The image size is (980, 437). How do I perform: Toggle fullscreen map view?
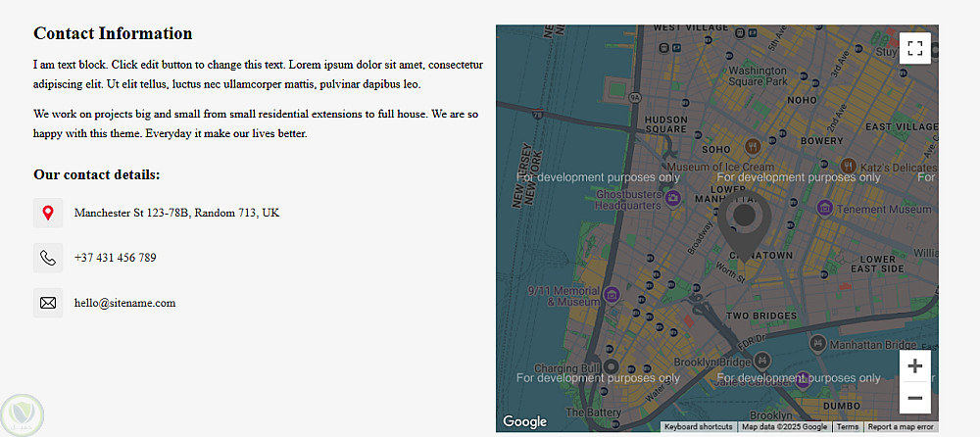pos(915,48)
